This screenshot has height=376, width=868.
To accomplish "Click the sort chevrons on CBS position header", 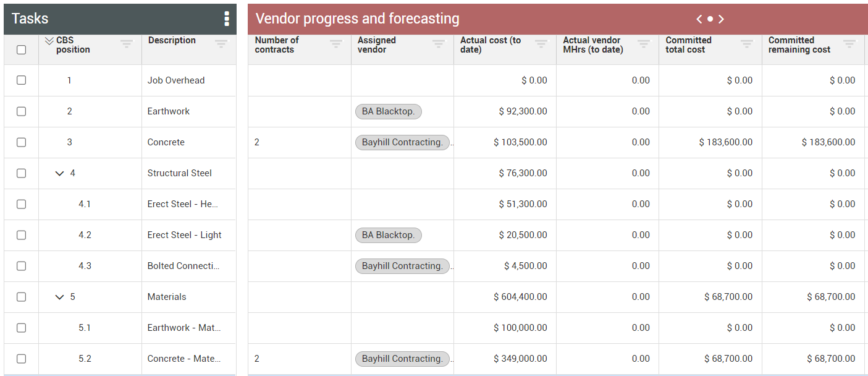I will coord(49,40).
